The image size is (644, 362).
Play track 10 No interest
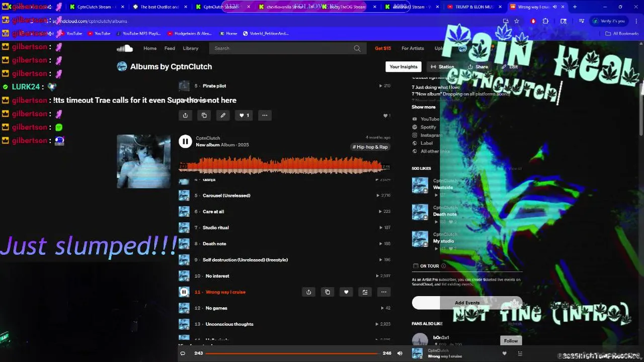[217, 276]
